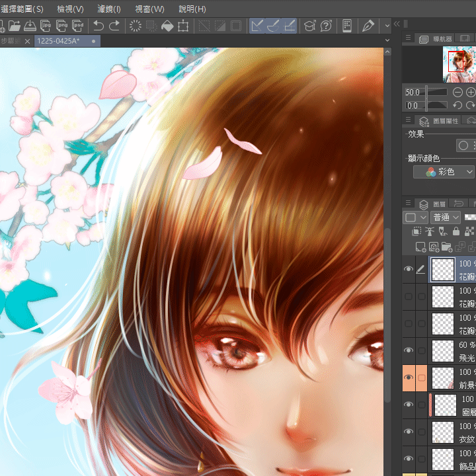Image resolution: width=476 pixels, height=476 pixels.
Task: Save the document using the save icon
Action: pos(30,26)
